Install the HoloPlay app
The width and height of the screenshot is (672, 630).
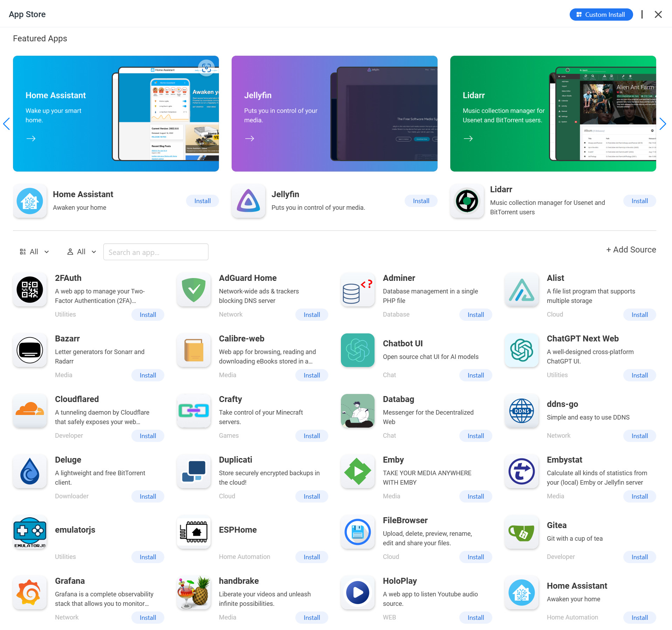pyautogui.click(x=476, y=618)
